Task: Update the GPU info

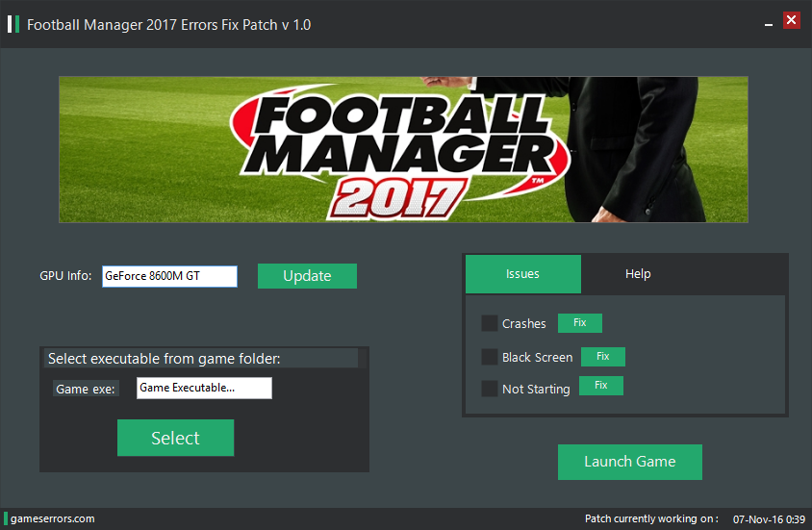Action: [307, 276]
